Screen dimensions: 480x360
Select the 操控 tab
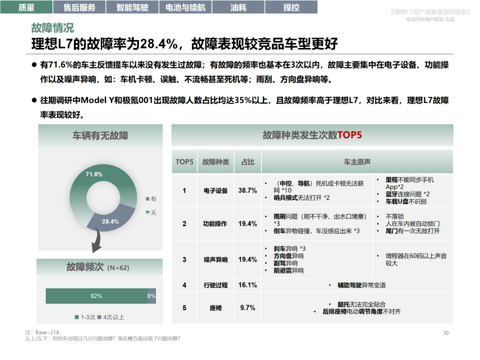(291, 7)
